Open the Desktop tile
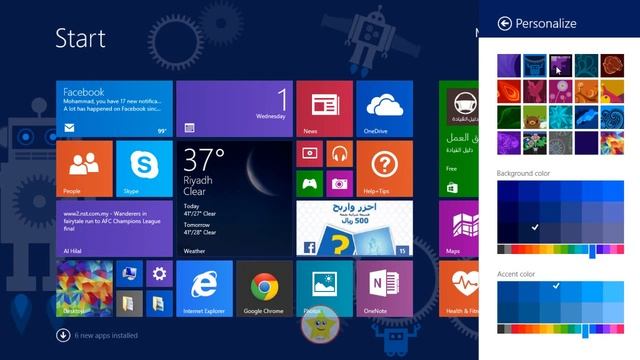The image size is (640, 360). tap(84, 289)
